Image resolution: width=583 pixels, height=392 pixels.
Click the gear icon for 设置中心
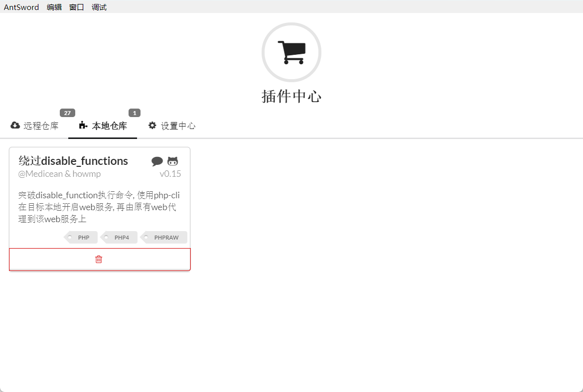pos(152,125)
